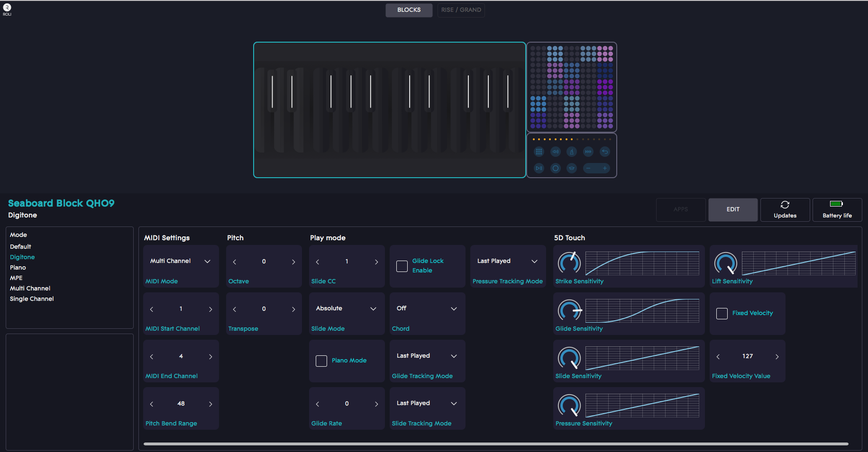Screen dimensions: 868x452
Task: Adjust the Strike Sensitivity knob
Action: click(x=569, y=263)
